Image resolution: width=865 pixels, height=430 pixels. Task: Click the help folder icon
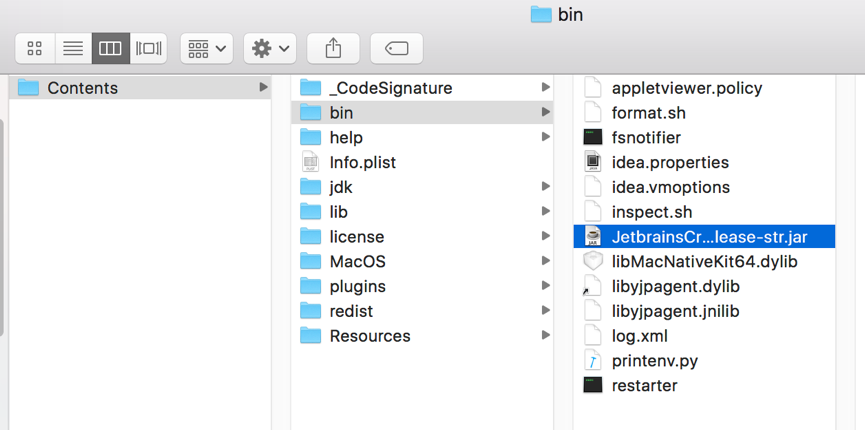point(311,137)
